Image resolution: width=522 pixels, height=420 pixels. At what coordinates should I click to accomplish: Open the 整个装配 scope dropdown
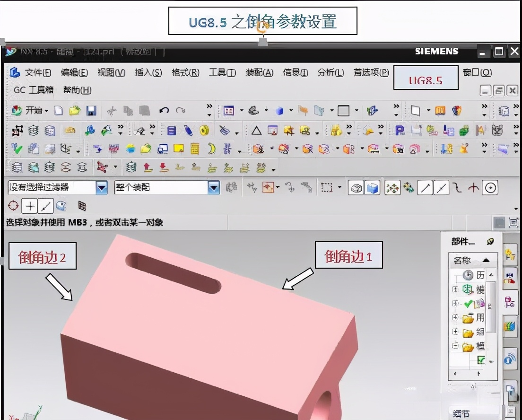click(214, 187)
